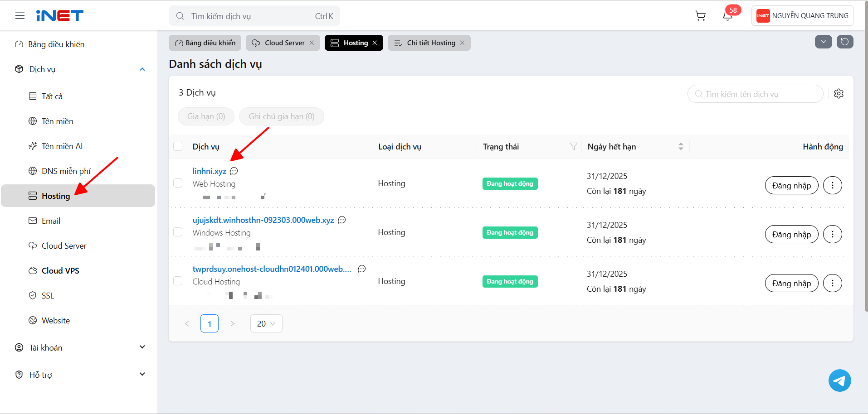Screen dimensions: 868x414
Task: Open the tabs list dropdown arrow
Action: pos(823,42)
